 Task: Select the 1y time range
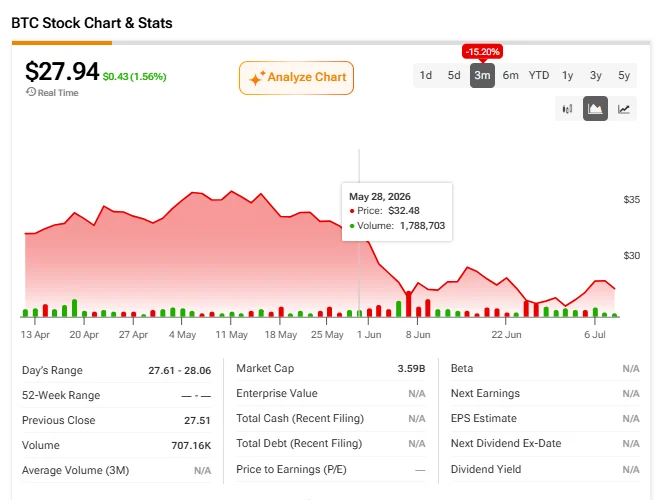click(x=567, y=75)
